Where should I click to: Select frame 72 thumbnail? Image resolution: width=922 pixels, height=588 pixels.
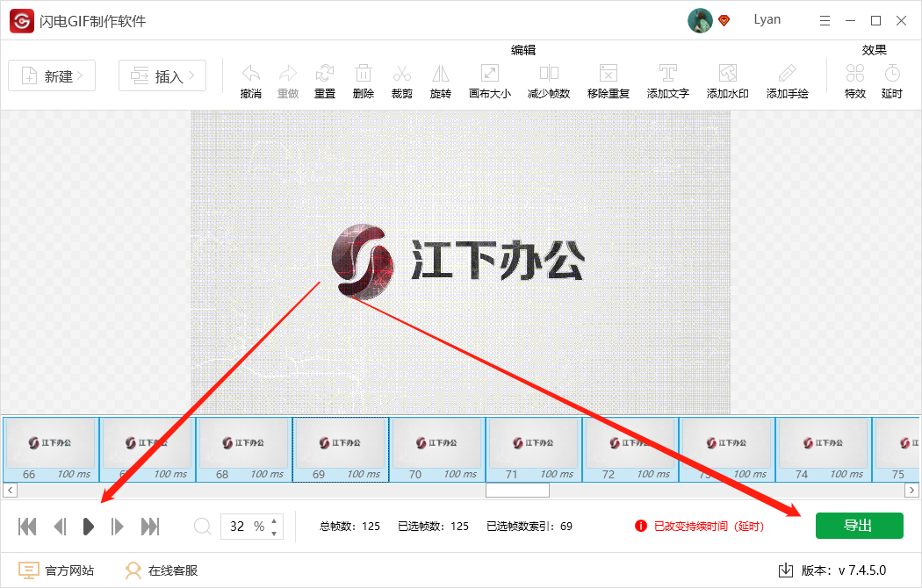pos(630,449)
